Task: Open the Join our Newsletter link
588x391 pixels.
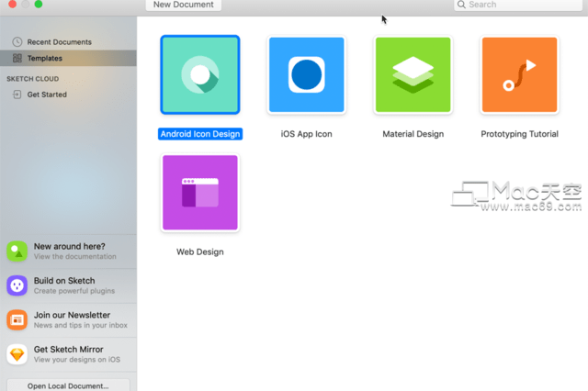Action: [x=68, y=320]
